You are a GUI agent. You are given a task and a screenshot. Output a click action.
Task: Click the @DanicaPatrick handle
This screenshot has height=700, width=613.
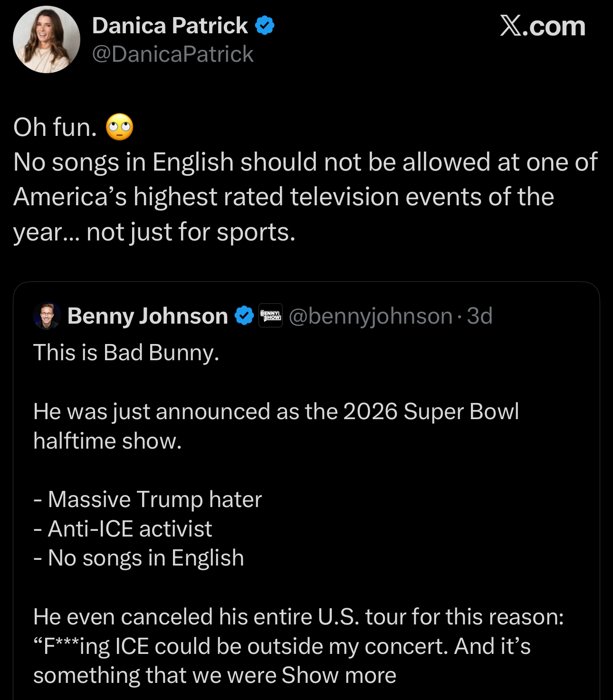pyautogui.click(x=172, y=54)
